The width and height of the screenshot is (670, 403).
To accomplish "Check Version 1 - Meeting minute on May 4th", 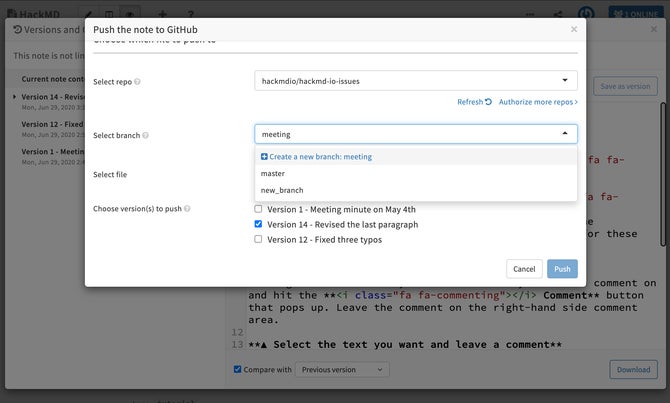I will pos(258,209).
